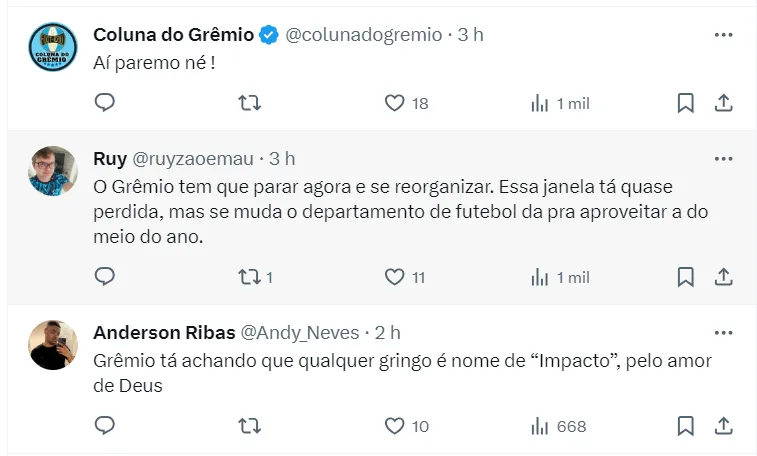Open more options on Anderson Ribas's tweet
Viewport: 757px width, 456px height.
pyautogui.click(x=724, y=332)
